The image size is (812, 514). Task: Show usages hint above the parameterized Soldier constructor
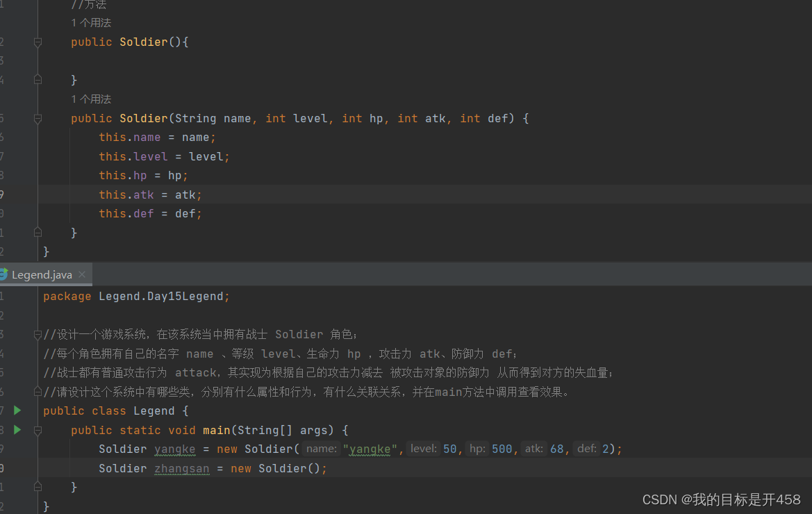point(91,99)
